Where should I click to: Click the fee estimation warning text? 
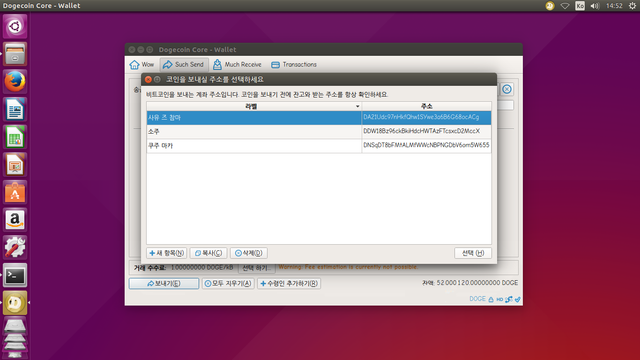tap(348, 267)
